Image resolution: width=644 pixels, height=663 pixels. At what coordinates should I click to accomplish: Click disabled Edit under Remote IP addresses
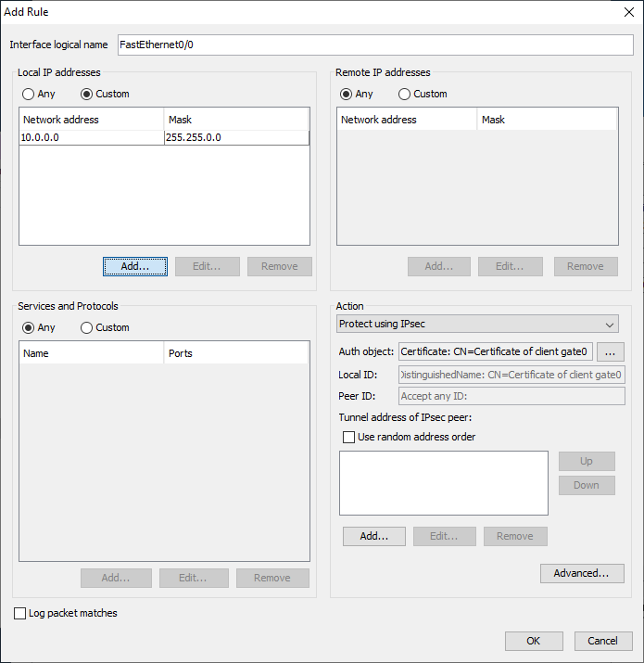tap(510, 266)
